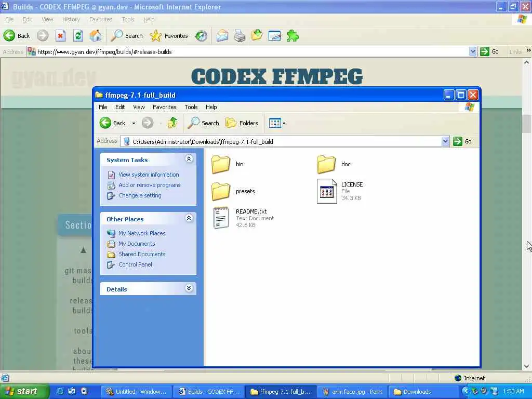
Task: Click the Views icon in the folder toolbar
Action: [x=275, y=123]
